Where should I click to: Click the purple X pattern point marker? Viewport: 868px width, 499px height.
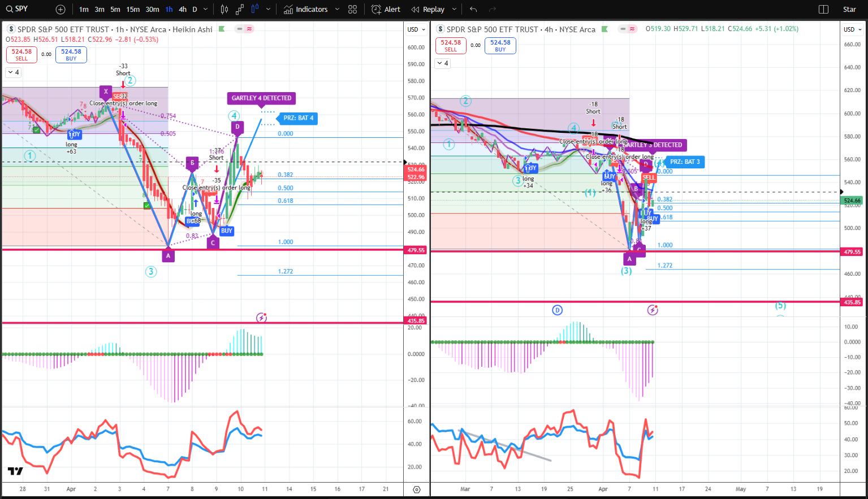coord(106,92)
